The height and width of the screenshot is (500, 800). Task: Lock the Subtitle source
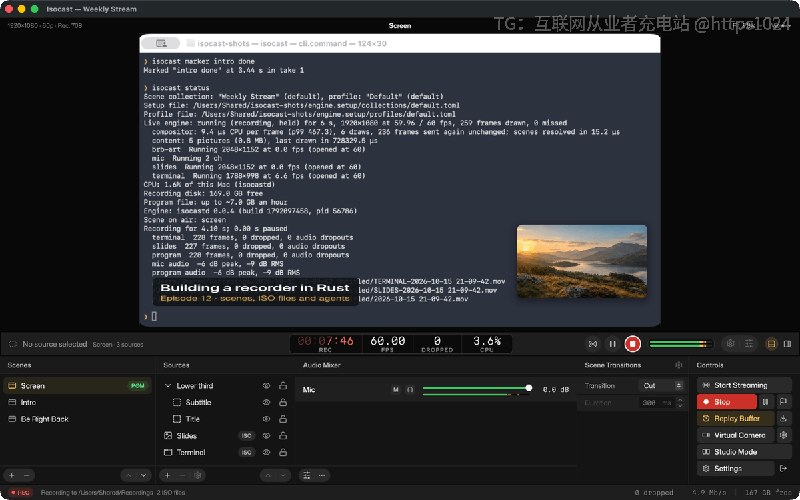[283, 403]
